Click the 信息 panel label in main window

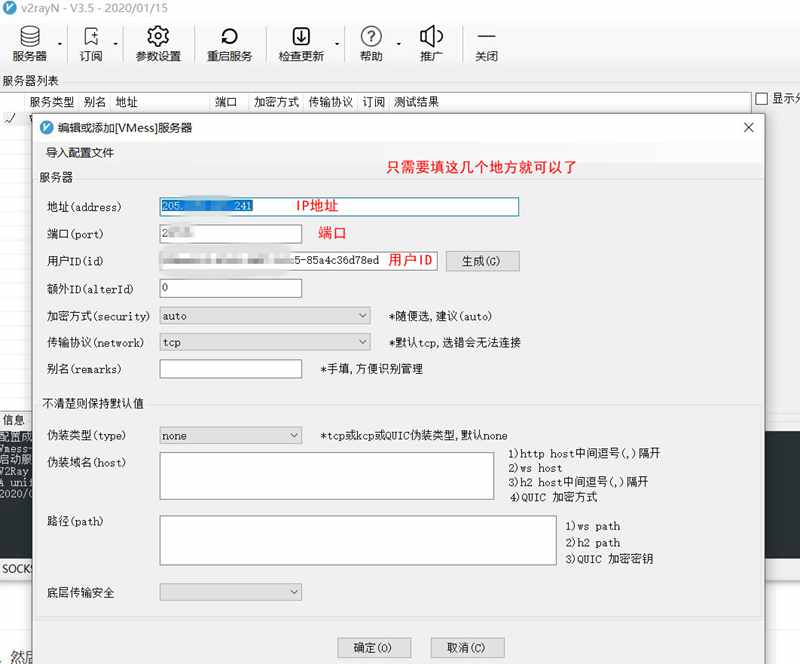pos(13,420)
